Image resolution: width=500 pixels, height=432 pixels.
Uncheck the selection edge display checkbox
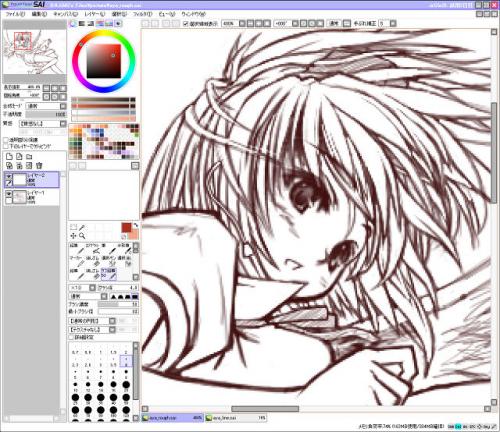[186, 23]
